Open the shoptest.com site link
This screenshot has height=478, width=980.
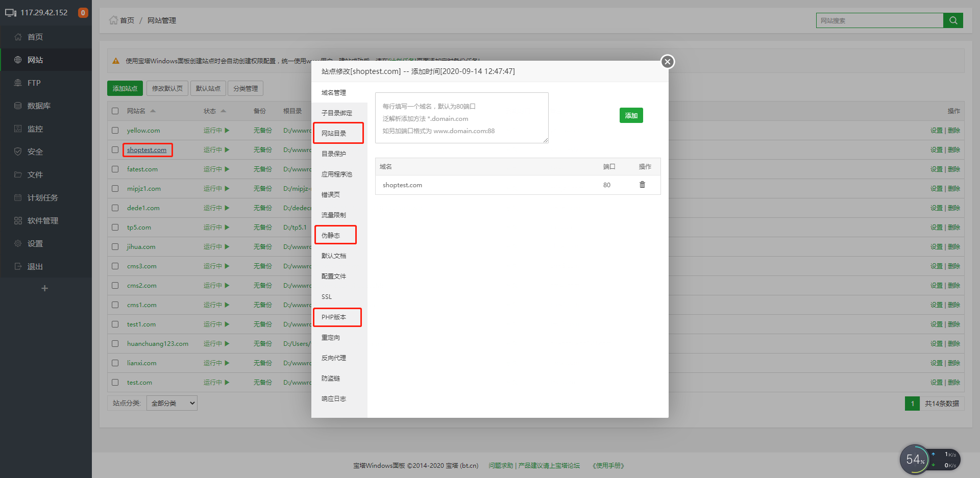(x=147, y=150)
